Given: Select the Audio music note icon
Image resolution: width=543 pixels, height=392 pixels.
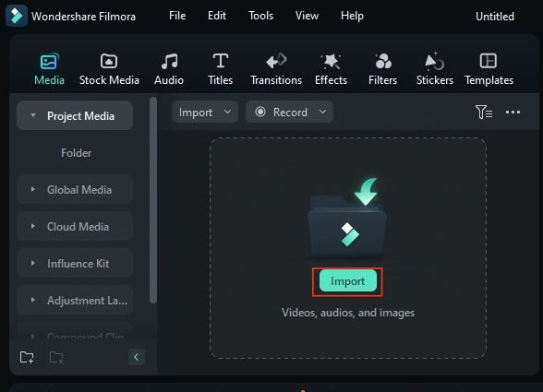Looking at the screenshot, I should pyautogui.click(x=169, y=62).
